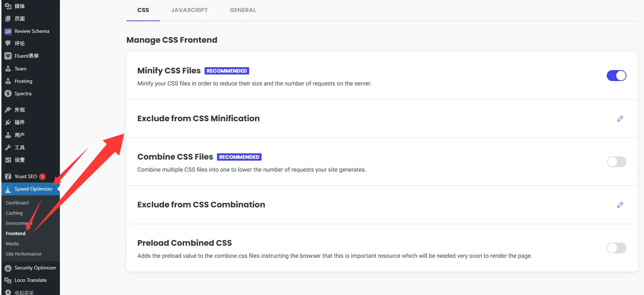This screenshot has width=644, height=295.
Task: Click the Exclude from CSS Combination title
Action: click(201, 204)
